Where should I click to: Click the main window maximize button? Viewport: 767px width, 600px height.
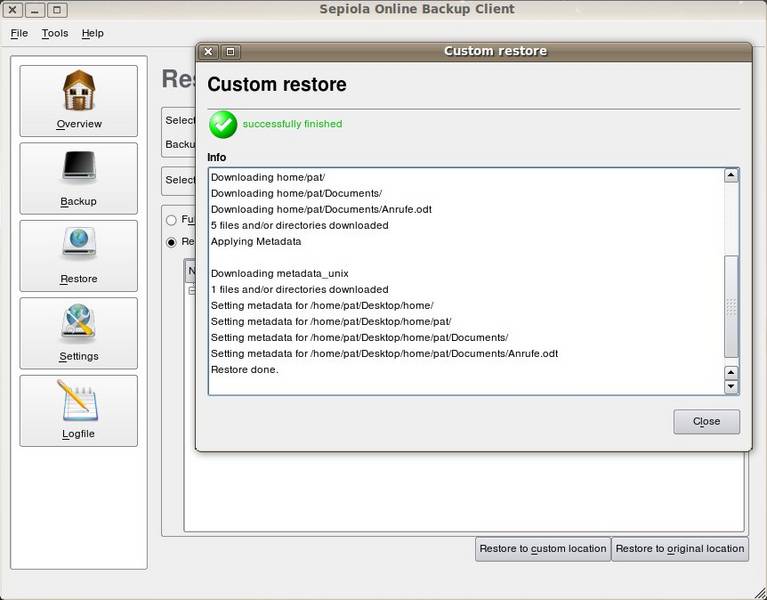pyautogui.click(x=57, y=9)
